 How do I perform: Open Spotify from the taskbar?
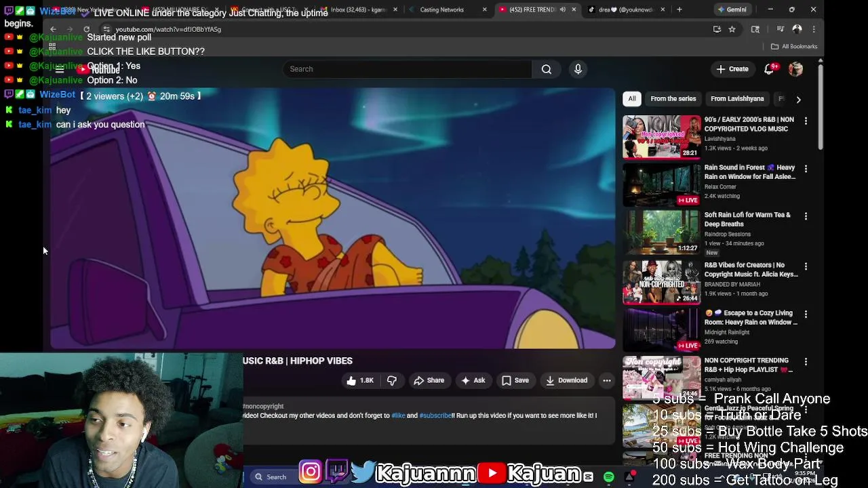[x=608, y=477]
